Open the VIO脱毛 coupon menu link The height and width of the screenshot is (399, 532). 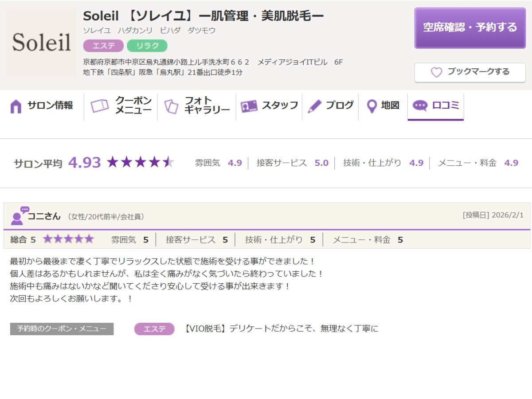coord(281,329)
